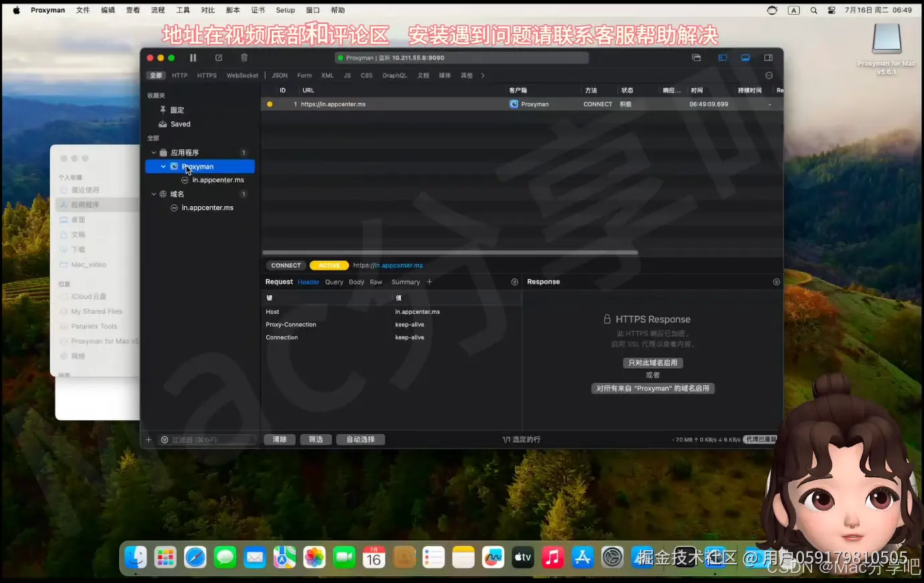Switch to the request Body tab

(x=356, y=282)
